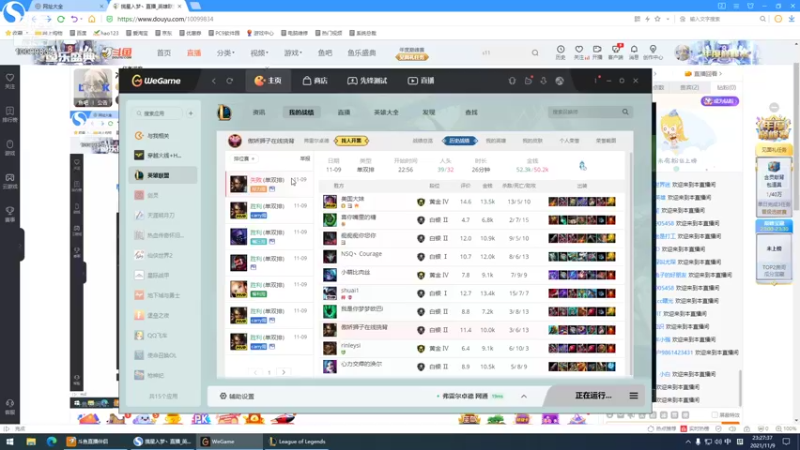The height and width of the screenshot is (450, 800).
Task: Click Douyu 鱼乐盛典 nav link
Action: (x=362, y=53)
